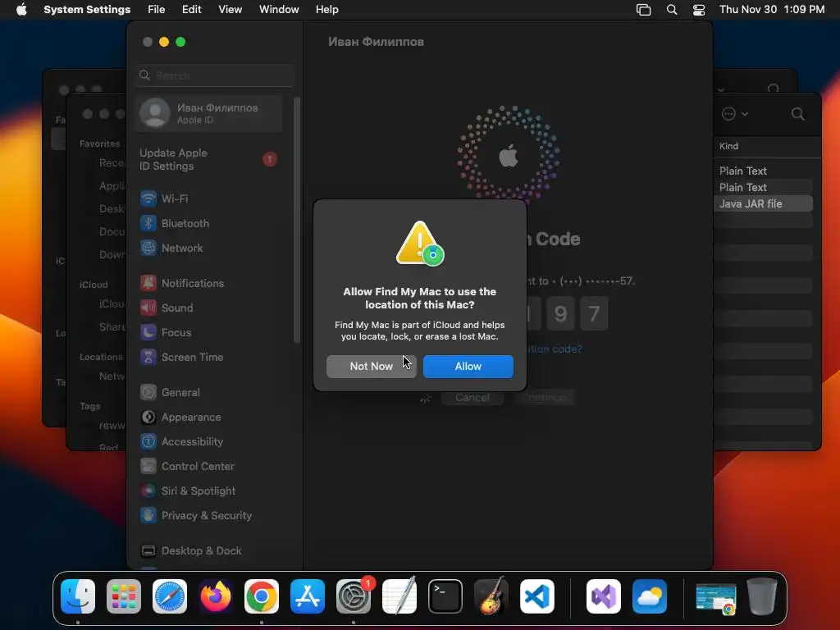This screenshot has width=840, height=630.
Task: Open the Edit menu
Action: coord(191,10)
